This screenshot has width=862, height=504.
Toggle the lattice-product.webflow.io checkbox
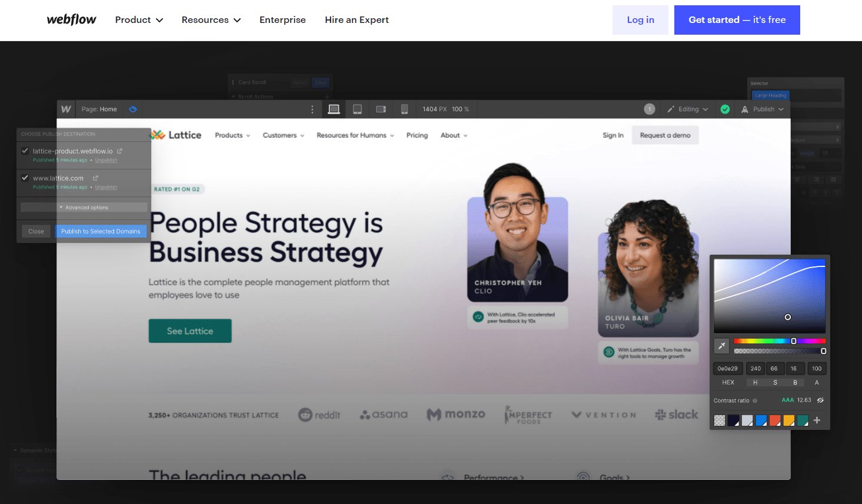25,151
